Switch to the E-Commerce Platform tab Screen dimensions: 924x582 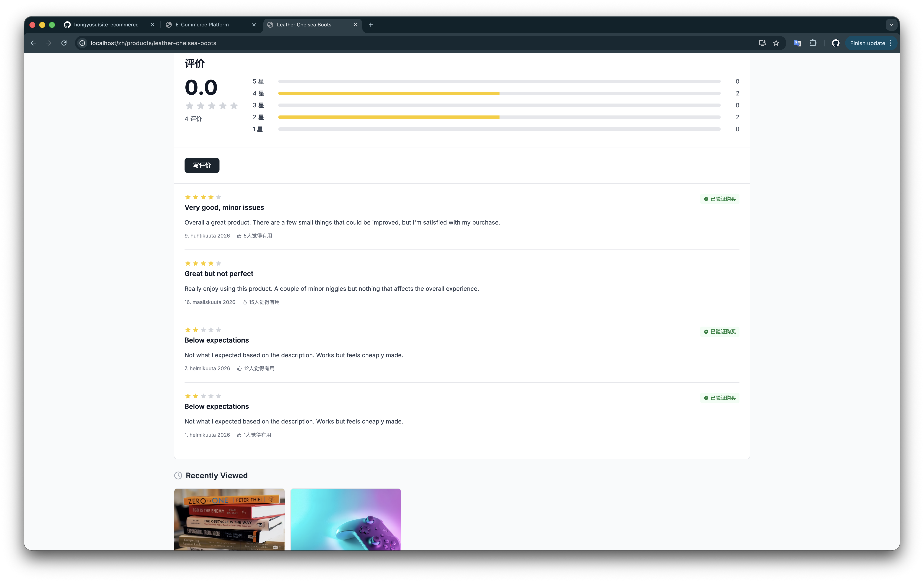click(x=202, y=24)
